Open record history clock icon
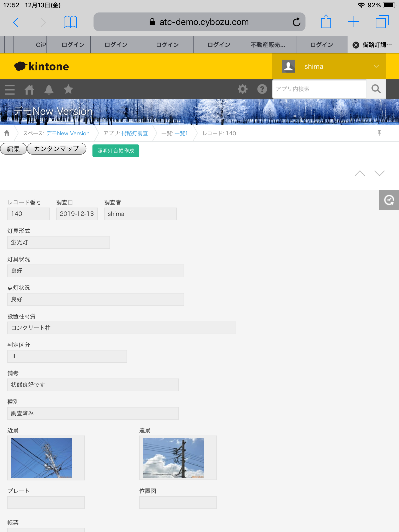 click(389, 200)
